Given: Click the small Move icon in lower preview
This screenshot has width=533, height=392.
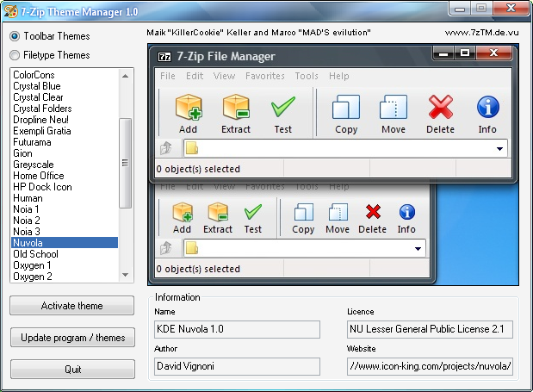Looking at the screenshot, I should click(x=338, y=212).
